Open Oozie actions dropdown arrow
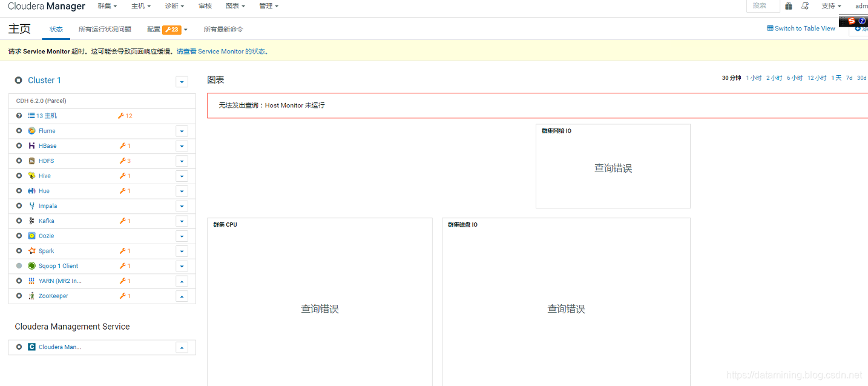The width and height of the screenshot is (868, 386). tap(182, 236)
